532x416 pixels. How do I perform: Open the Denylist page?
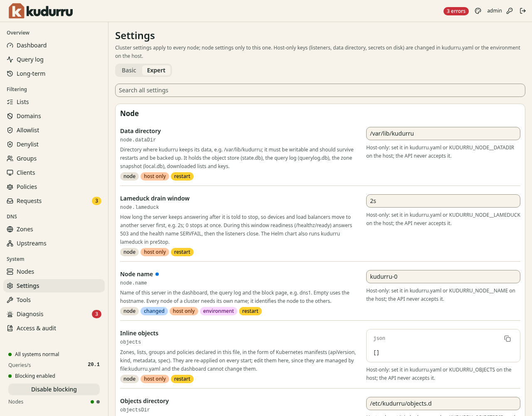click(54, 144)
